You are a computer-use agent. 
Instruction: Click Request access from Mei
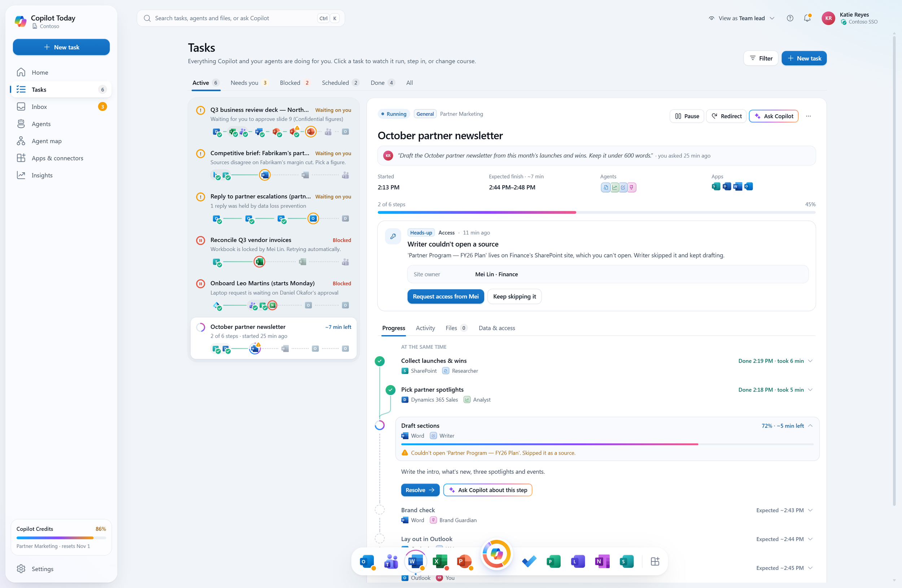pos(446,296)
